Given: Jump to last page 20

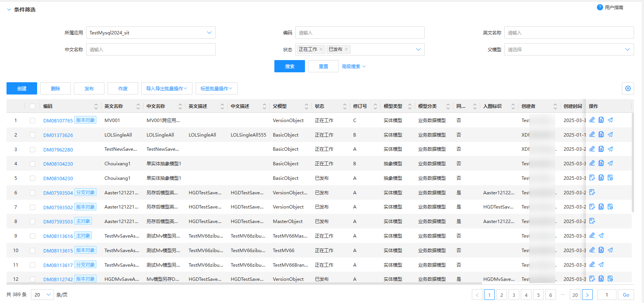Looking at the screenshot, I should 575,295.
